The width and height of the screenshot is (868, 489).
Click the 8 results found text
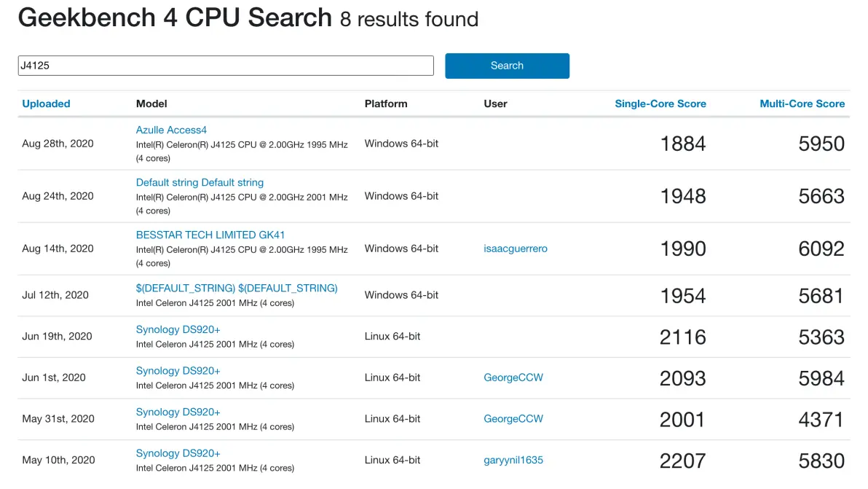[x=409, y=20]
